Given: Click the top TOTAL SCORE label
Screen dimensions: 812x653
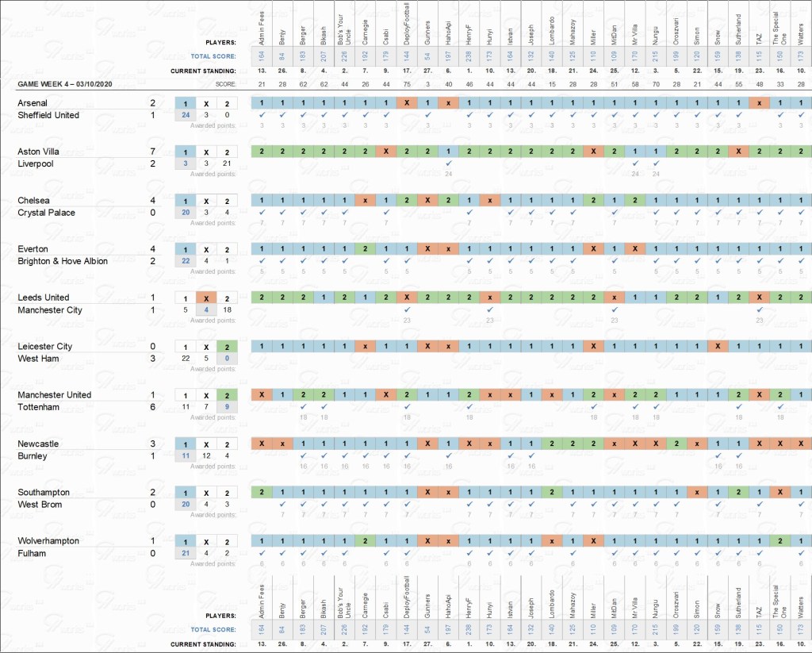Looking at the screenshot, I should pos(213,56).
